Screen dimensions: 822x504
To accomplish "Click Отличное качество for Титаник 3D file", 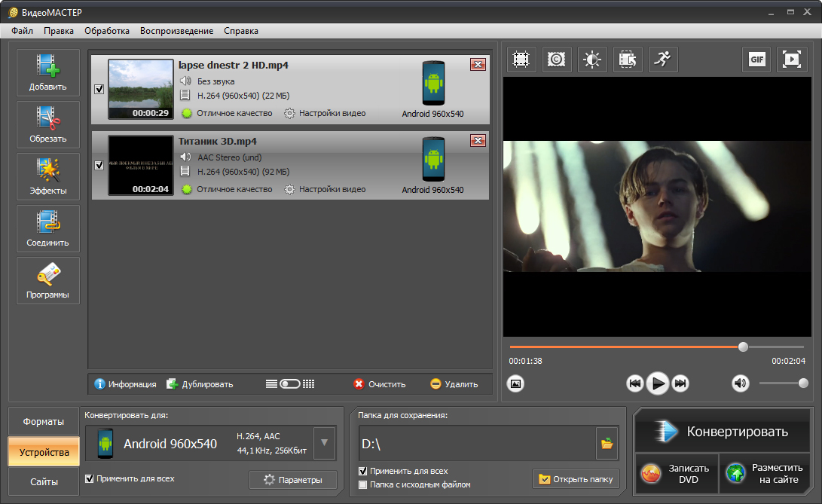I will point(227,189).
